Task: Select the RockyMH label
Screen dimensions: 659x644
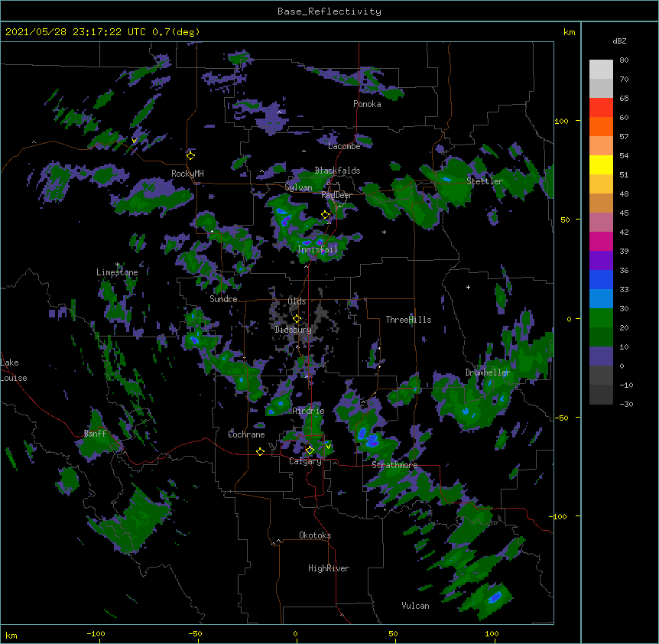Action: (x=187, y=174)
